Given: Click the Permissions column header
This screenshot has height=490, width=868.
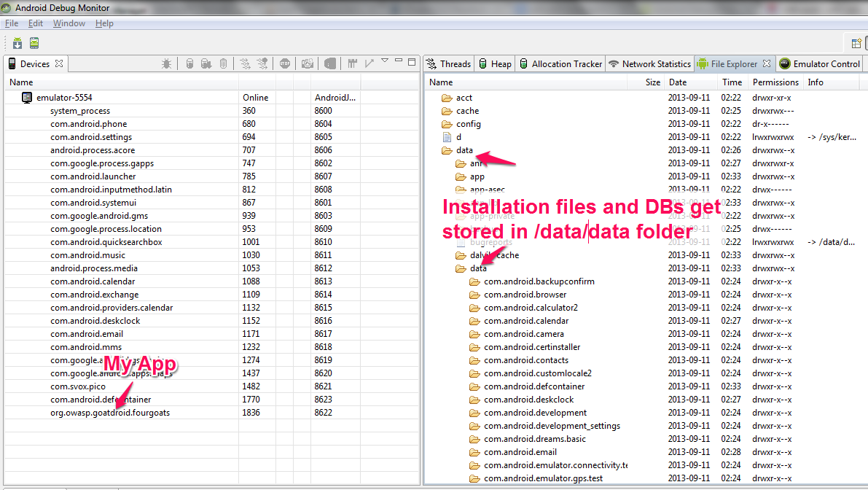Looking at the screenshot, I should click(775, 82).
